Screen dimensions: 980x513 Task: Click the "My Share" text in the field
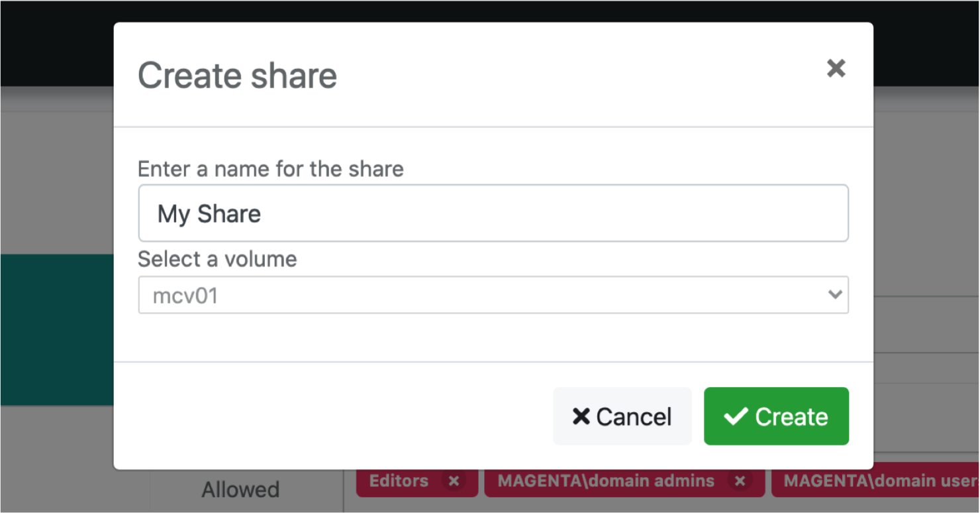[209, 214]
